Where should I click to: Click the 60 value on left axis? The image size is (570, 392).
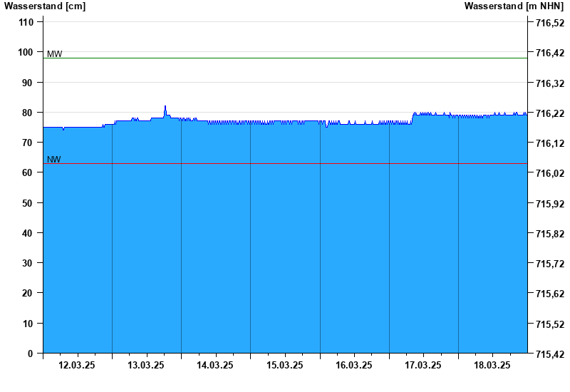pos(28,172)
